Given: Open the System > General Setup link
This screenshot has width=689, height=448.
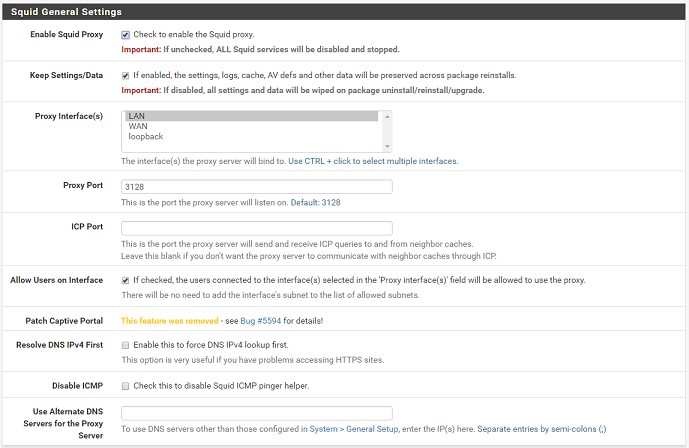Looking at the screenshot, I should pos(354,429).
